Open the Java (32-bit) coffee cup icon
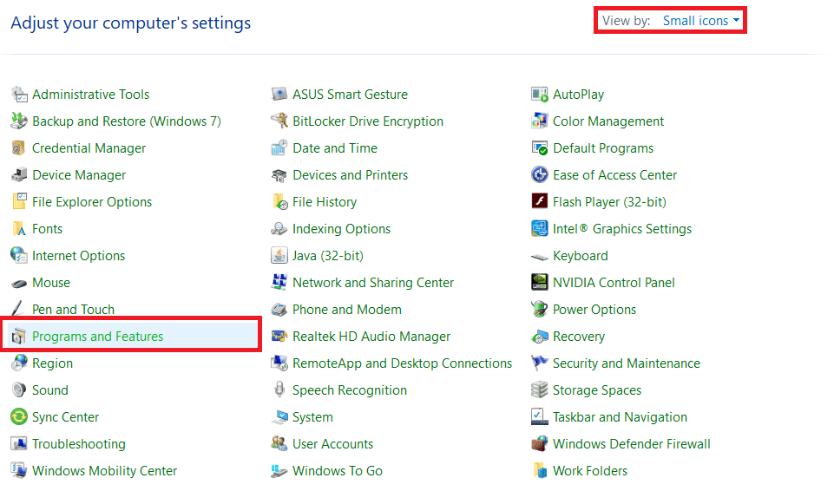Viewport: 834px width, 504px height. pyautogui.click(x=279, y=256)
